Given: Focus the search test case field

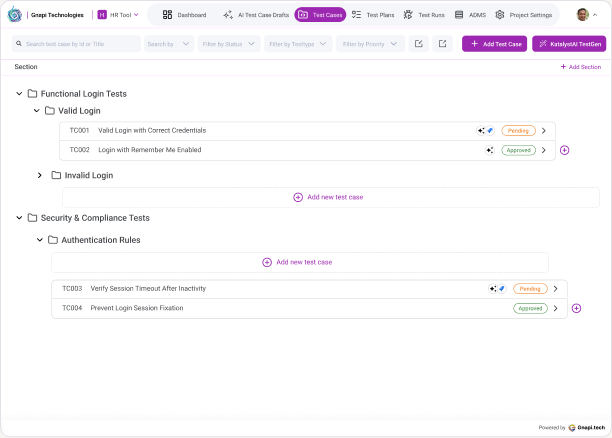Looking at the screenshot, I should 76,44.
